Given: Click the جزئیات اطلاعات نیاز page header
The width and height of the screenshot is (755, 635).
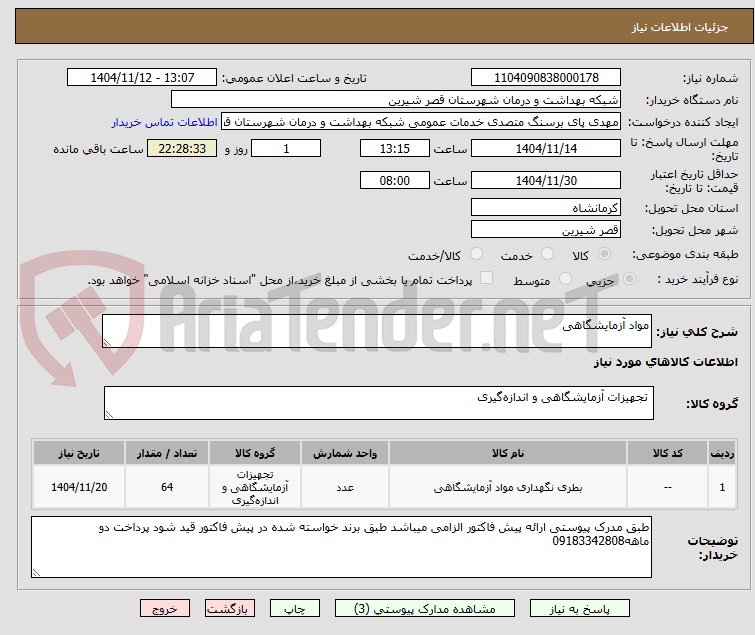Looking at the screenshot, I should pos(679,27).
